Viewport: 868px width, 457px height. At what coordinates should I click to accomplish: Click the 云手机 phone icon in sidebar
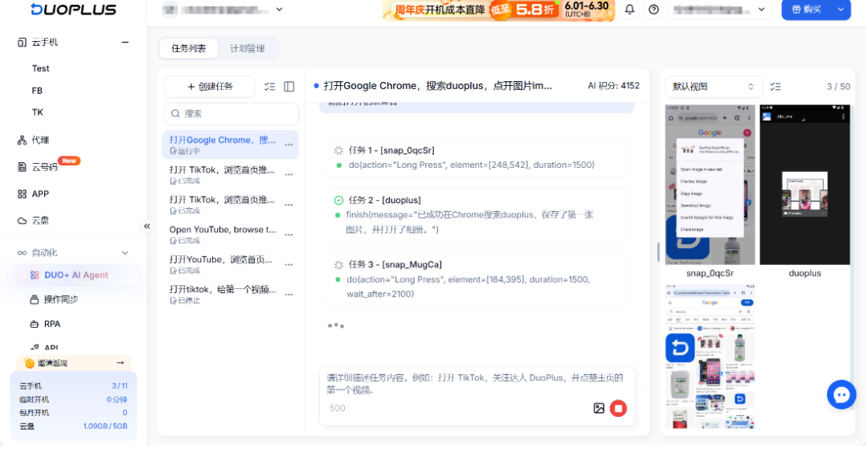point(22,42)
